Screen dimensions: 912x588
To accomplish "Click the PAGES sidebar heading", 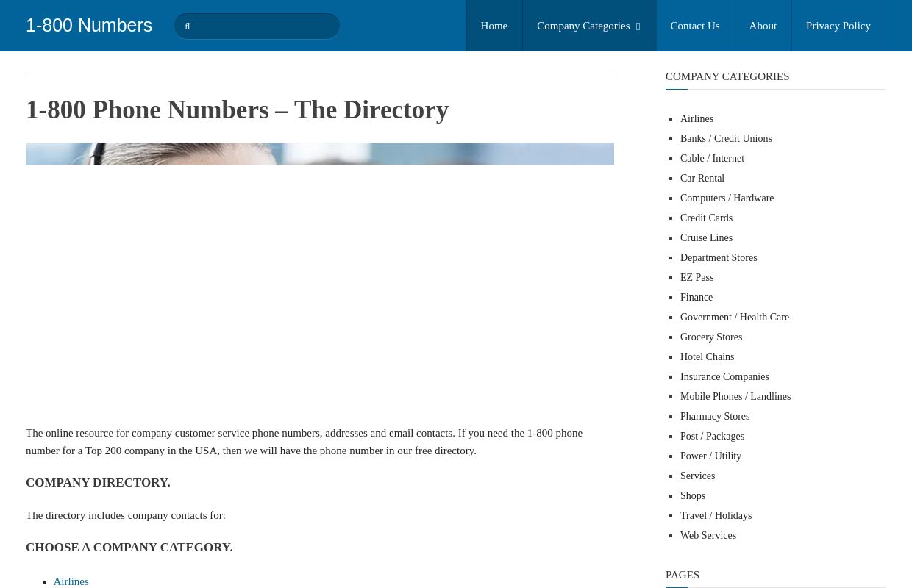I will (683, 575).
